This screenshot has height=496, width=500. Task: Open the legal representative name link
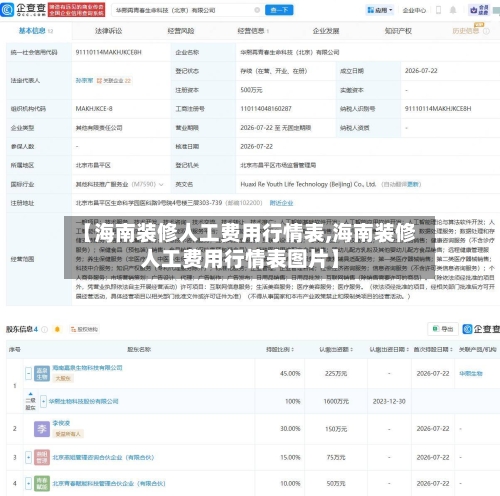coord(84,81)
